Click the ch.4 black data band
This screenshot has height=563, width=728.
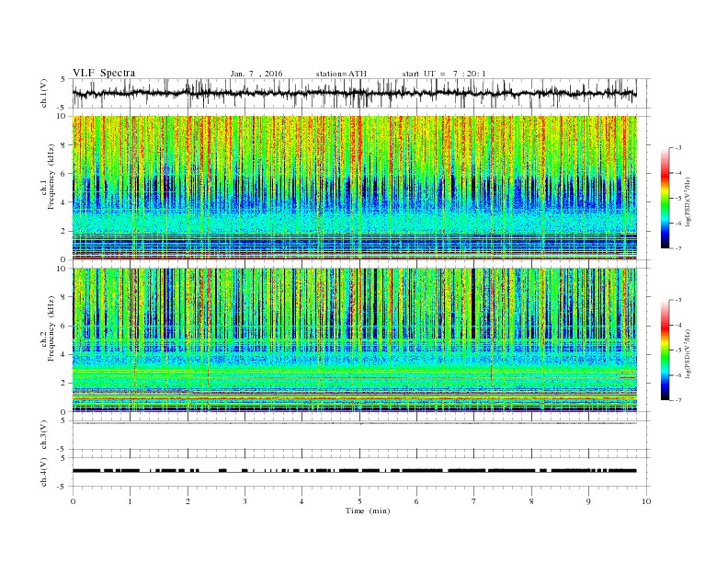355,471
